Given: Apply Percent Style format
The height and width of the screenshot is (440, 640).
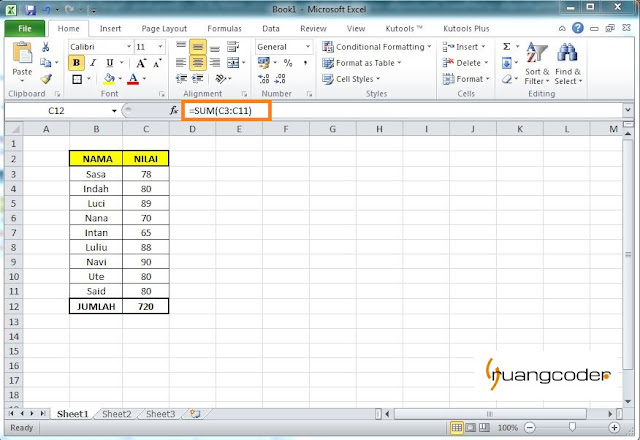Looking at the screenshot, I should [288, 63].
